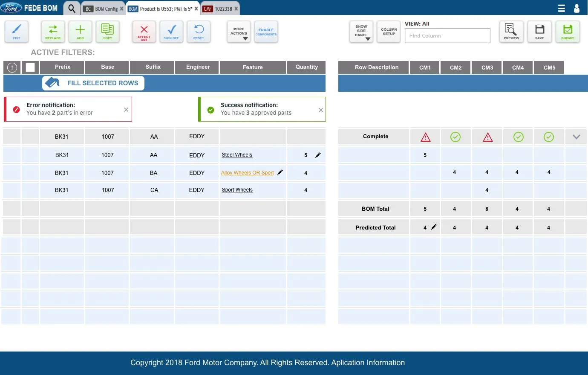Close the Product is U553 tab
This screenshot has height=375, width=588.
pyautogui.click(x=196, y=9)
